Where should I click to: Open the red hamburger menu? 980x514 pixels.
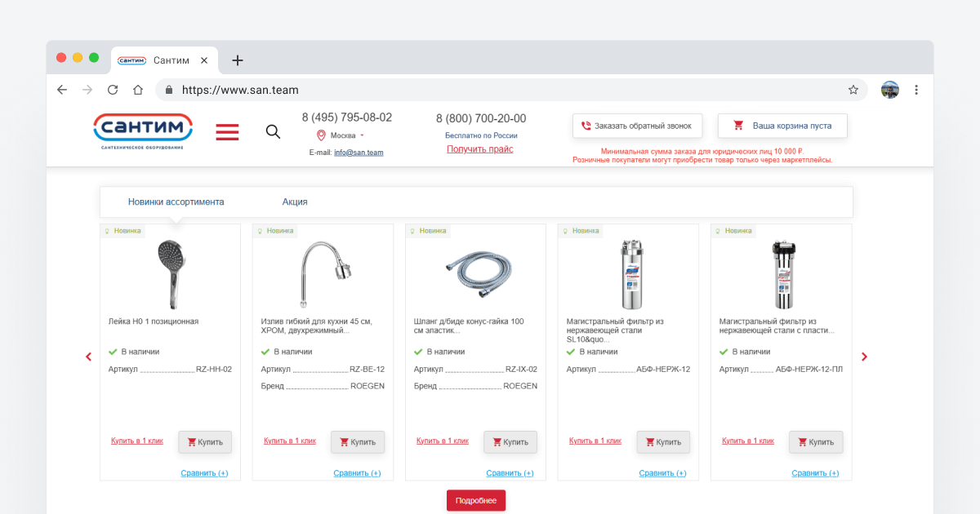pyautogui.click(x=227, y=132)
